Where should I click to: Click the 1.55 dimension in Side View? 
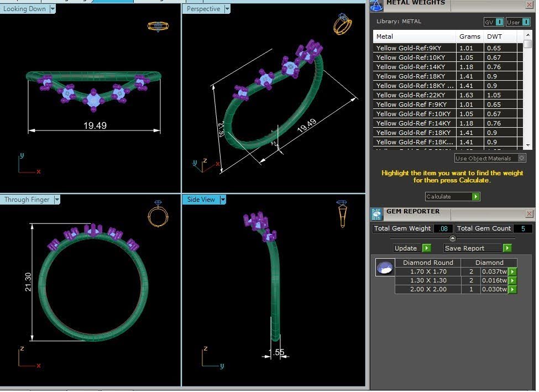pyautogui.click(x=277, y=352)
